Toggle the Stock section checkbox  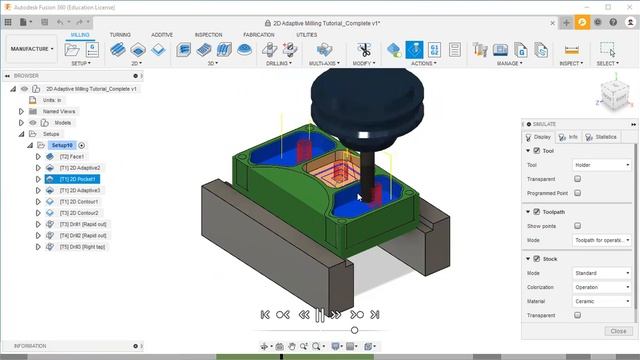537,259
